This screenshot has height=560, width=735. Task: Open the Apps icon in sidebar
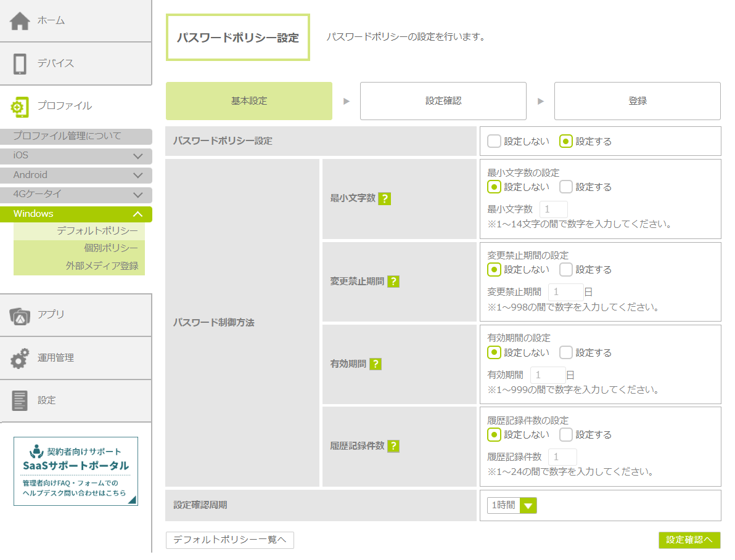(20, 315)
